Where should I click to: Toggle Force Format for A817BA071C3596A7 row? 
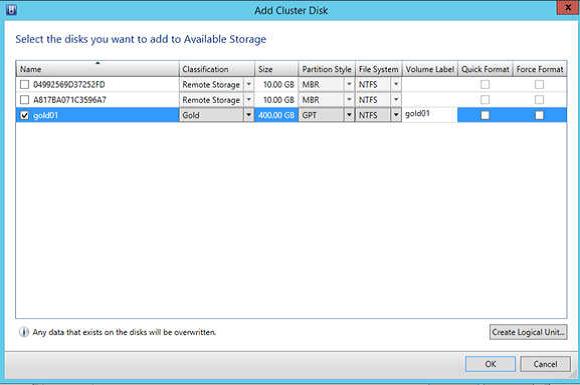tap(539, 100)
